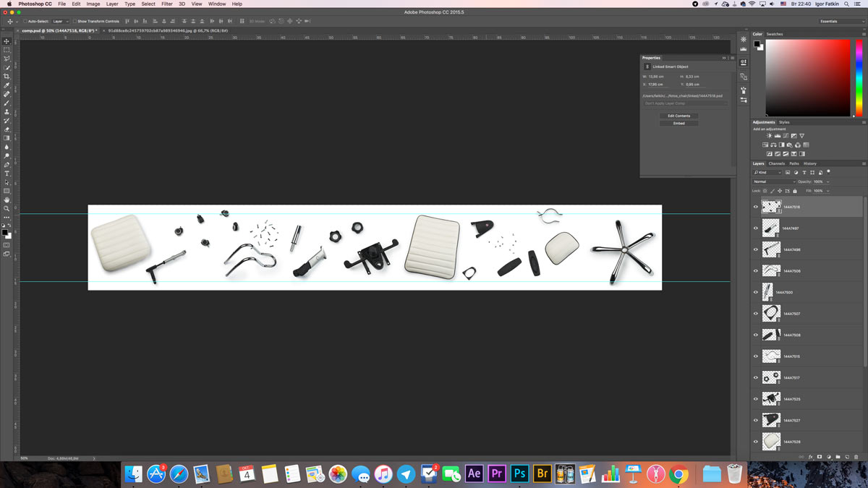868x488 pixels.
Task: Enable the Auto-Select checkbox
Action: coord(25,22)
